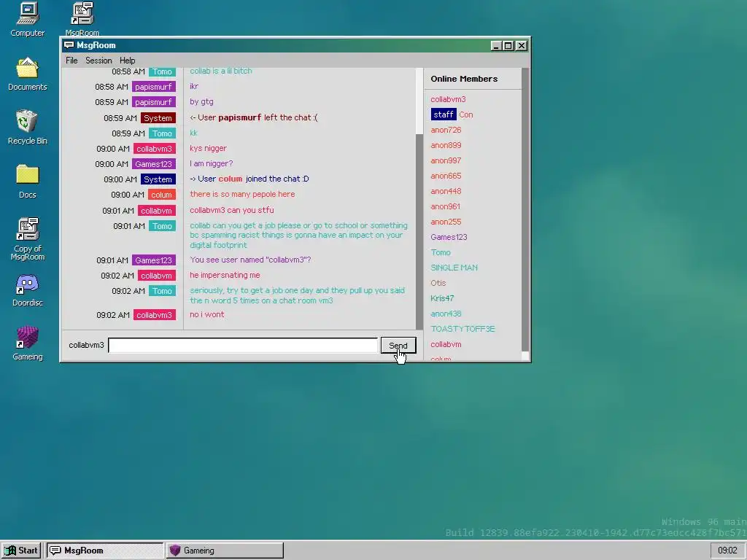747x560 pixels.
Task: Select collabvm3 in Online Members list
Action: [448, 99]
